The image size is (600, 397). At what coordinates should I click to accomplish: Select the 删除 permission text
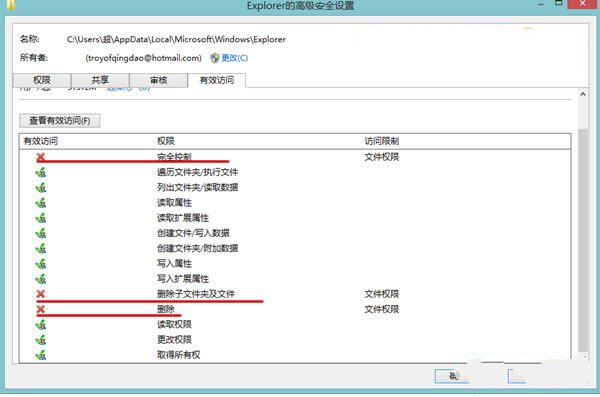(x=166, y=309)
